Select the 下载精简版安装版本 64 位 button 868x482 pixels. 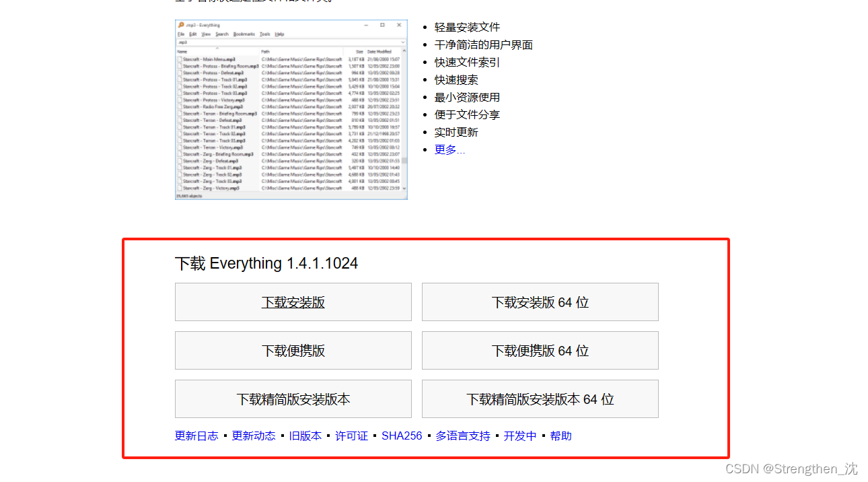click(540, 399)
